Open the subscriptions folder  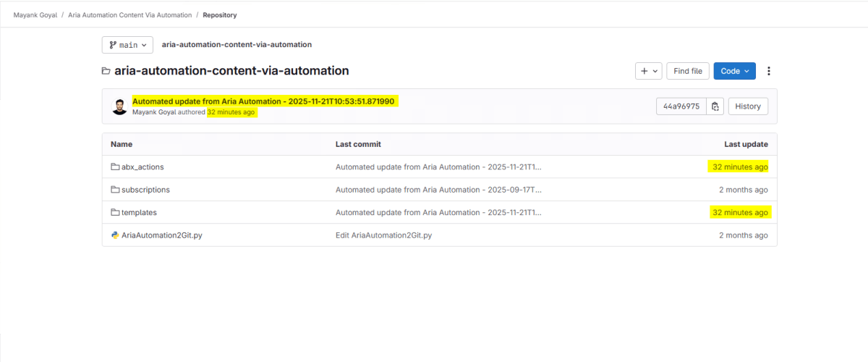pyautogui.click(x=145, y=190)
